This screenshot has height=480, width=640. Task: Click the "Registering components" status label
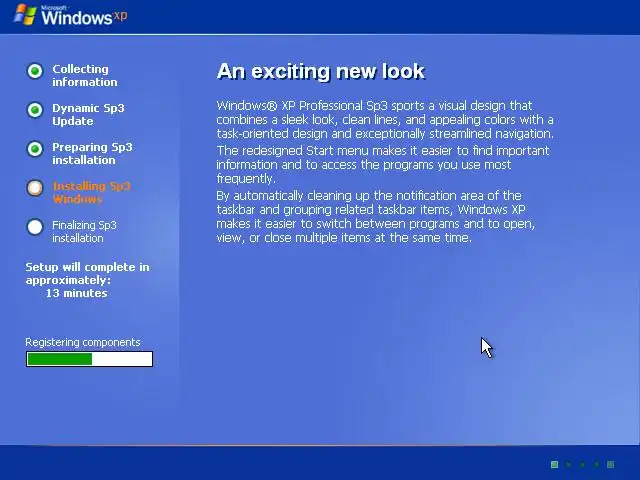pyautogui.click(x=83, y=342)
